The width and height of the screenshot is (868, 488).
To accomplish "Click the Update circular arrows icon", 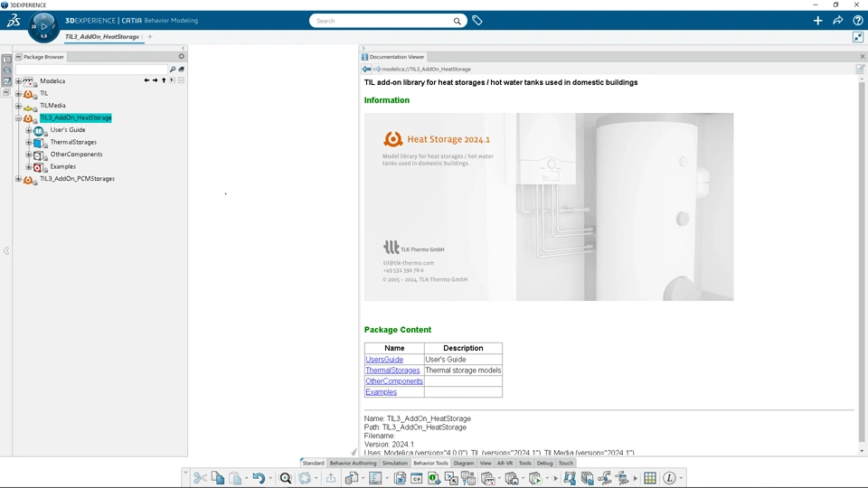I will coord(305,478).
